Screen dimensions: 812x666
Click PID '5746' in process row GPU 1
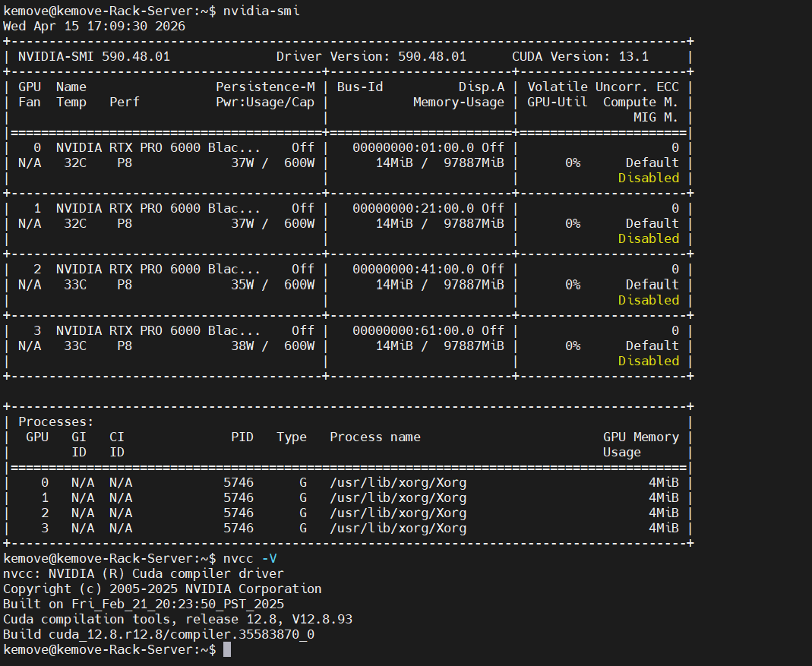[x=239, y=497]
